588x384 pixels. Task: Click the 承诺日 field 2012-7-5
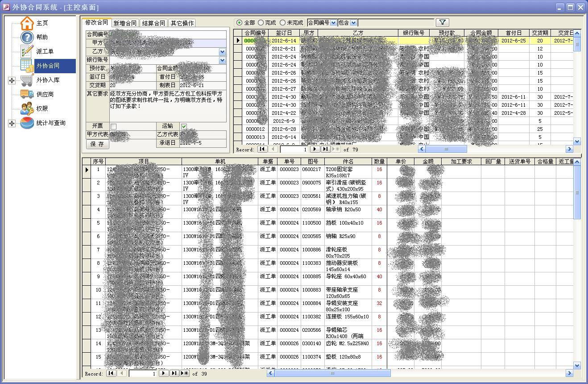203,143
